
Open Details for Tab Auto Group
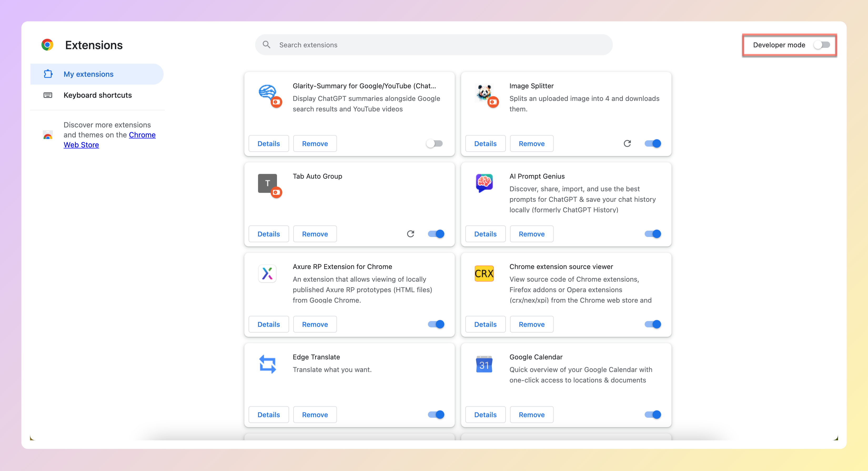(x=269, y=234)
